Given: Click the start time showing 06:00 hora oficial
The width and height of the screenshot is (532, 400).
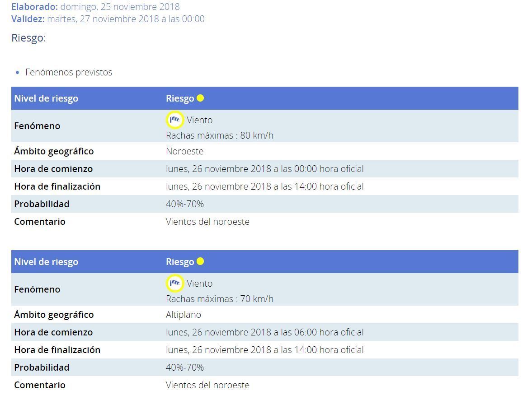Looking at the screenshot, I should pos(264,332).
